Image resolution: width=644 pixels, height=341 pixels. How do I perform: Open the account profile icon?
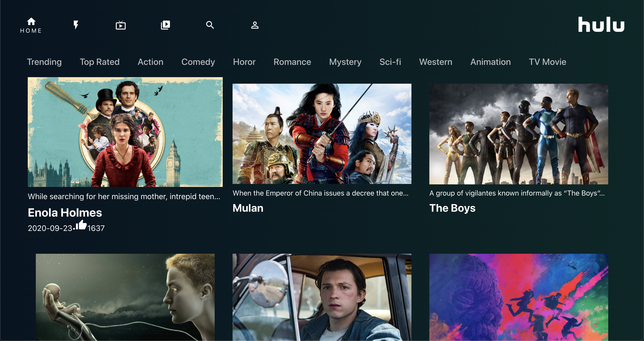(255, 25)
